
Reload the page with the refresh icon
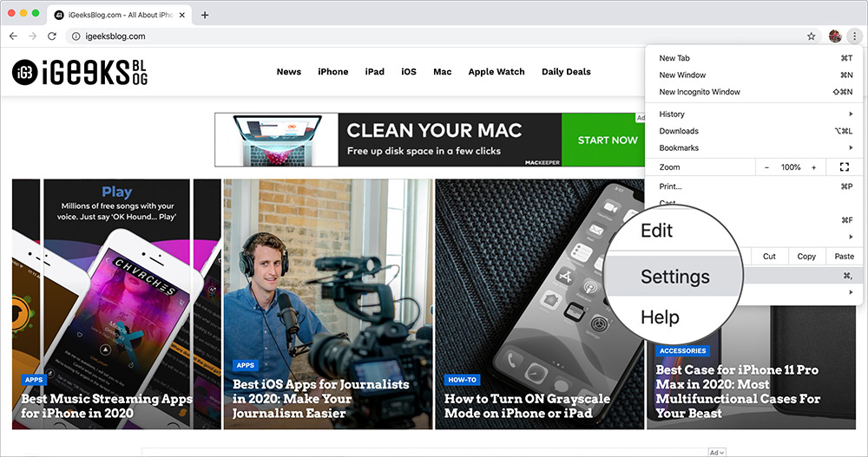(52, 36)
